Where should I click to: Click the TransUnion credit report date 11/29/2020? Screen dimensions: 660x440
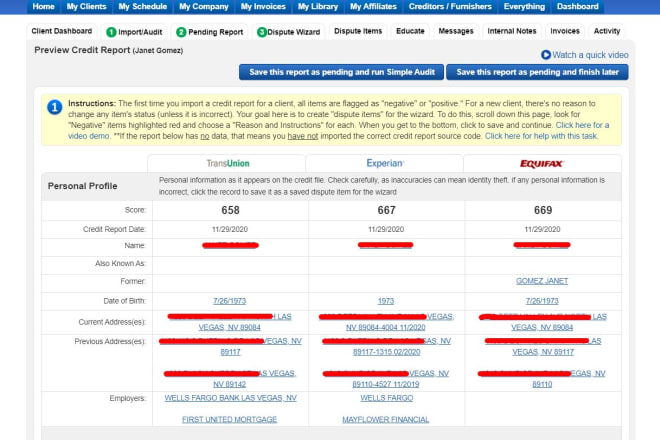pyautogui.click(x=230, y=229)
